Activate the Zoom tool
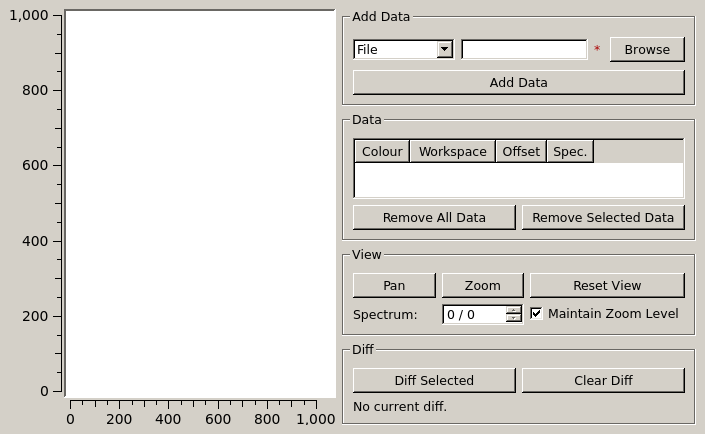This screenshot has width=705, height=434. tap(482, 285)
